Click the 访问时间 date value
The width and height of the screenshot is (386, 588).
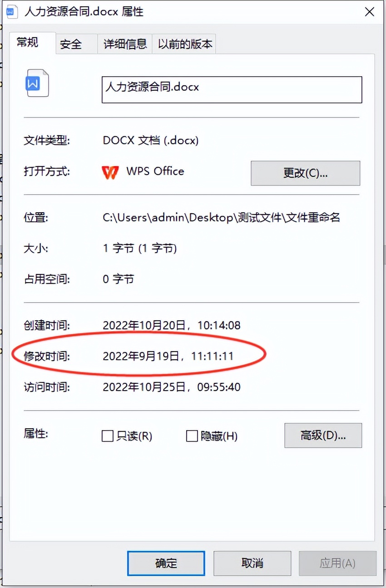pyautogui.click(x=171, y=387)
